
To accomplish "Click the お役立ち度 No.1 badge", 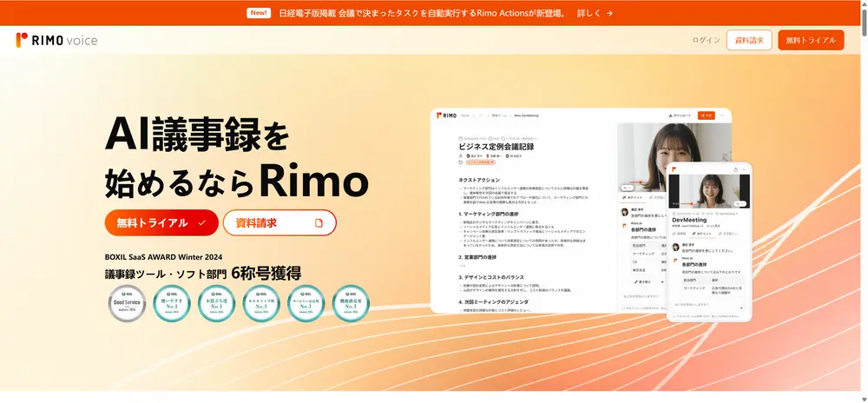I will tap(216, 303).
